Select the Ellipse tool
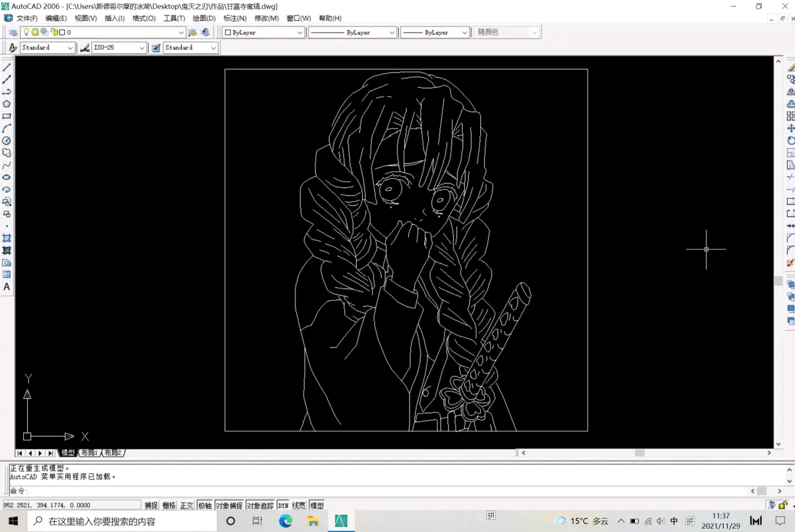The height and width of the screenshot is (532, 795). [7, 177]
